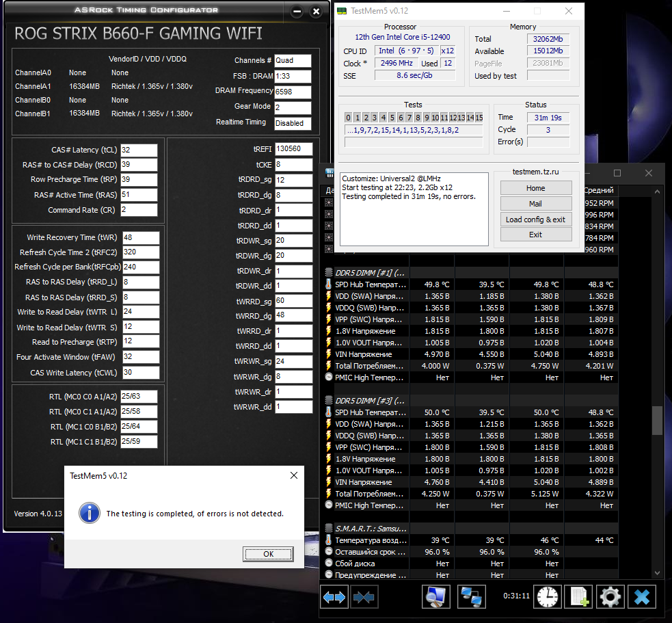This screenshot has height=623, width=672.
Task: Click HWiNFO expand columns arrows icon
Action: (334, 597)
